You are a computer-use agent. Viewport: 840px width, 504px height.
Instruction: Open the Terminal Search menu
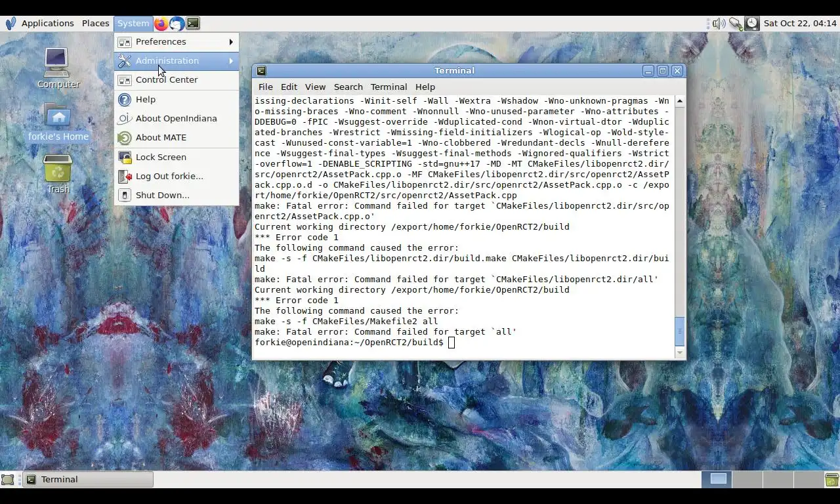click(348, 87)
